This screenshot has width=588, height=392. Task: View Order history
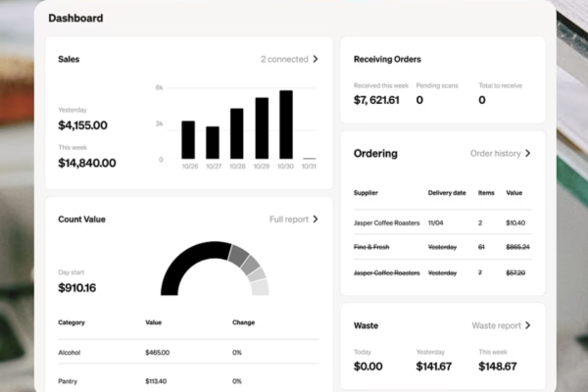495,153
